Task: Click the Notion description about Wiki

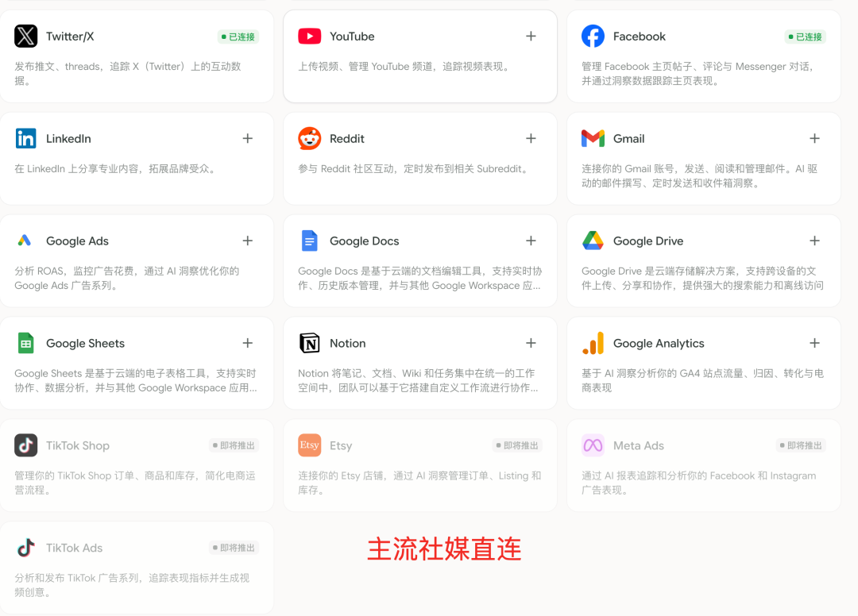Action: (x=418, y=380)
